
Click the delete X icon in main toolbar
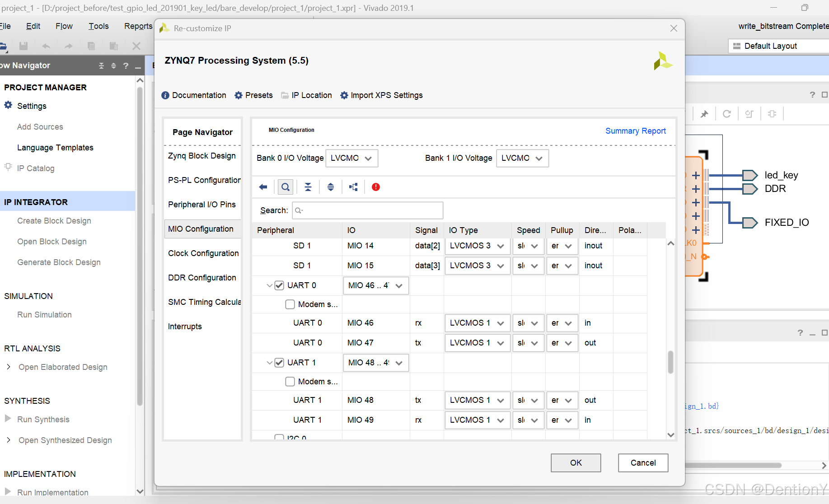136,46
